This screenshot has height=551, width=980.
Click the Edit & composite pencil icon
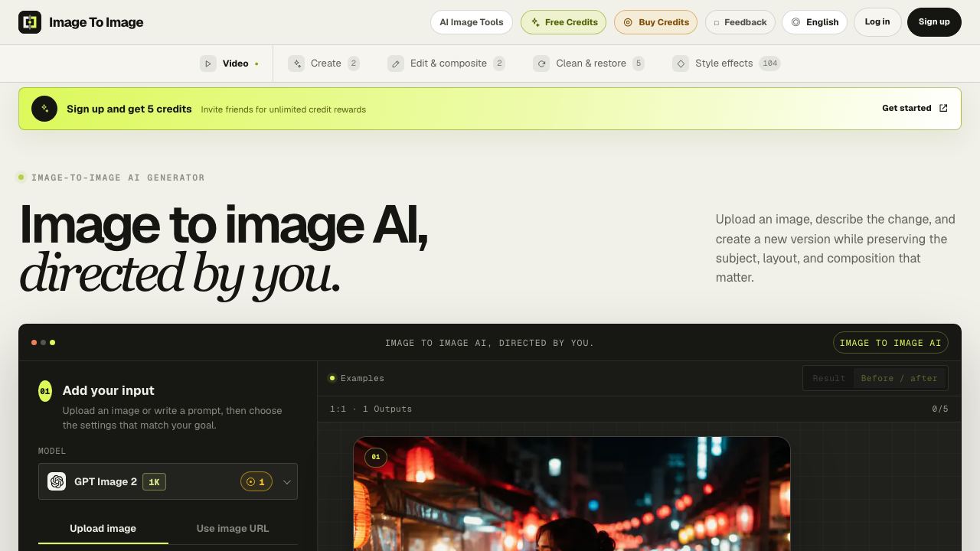[396, 64]
